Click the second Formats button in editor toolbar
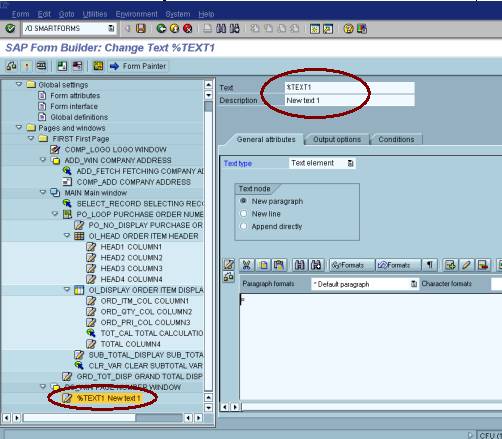 point(398,265)
